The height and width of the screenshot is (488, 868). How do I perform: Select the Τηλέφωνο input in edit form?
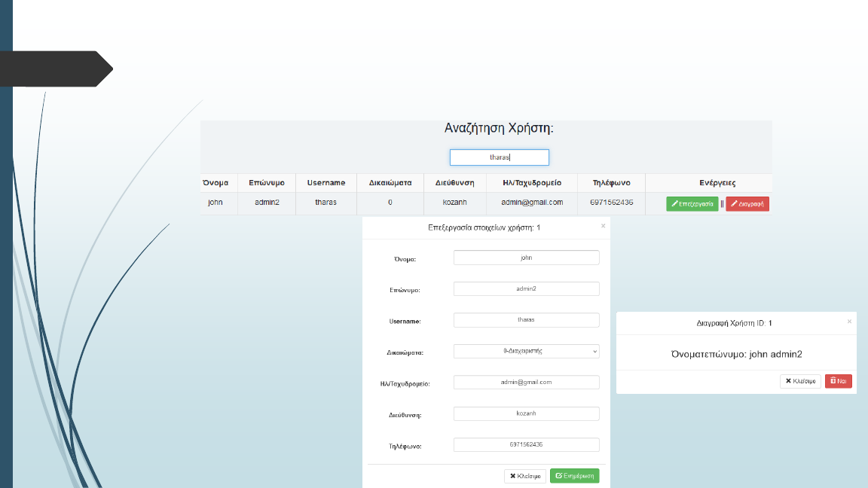click(x=526, y=445)
